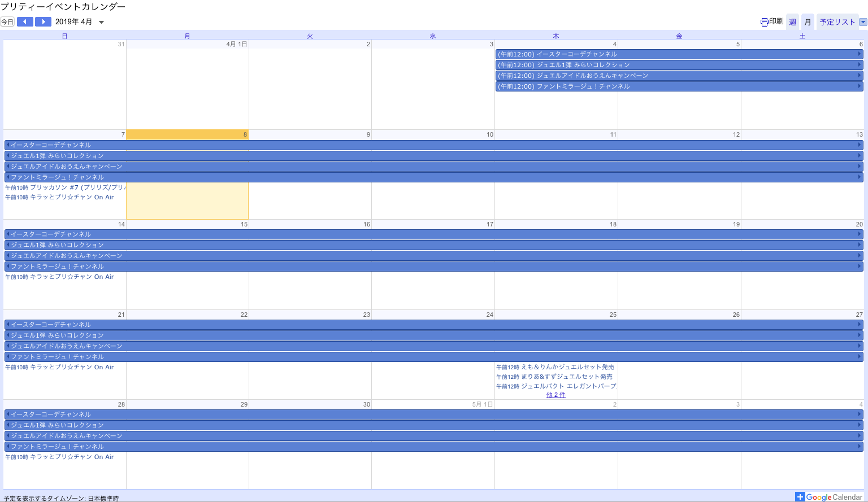Go to the previous month arrow
The height and width of the screenshot is (502, 868).
click(x=25, y=22)
